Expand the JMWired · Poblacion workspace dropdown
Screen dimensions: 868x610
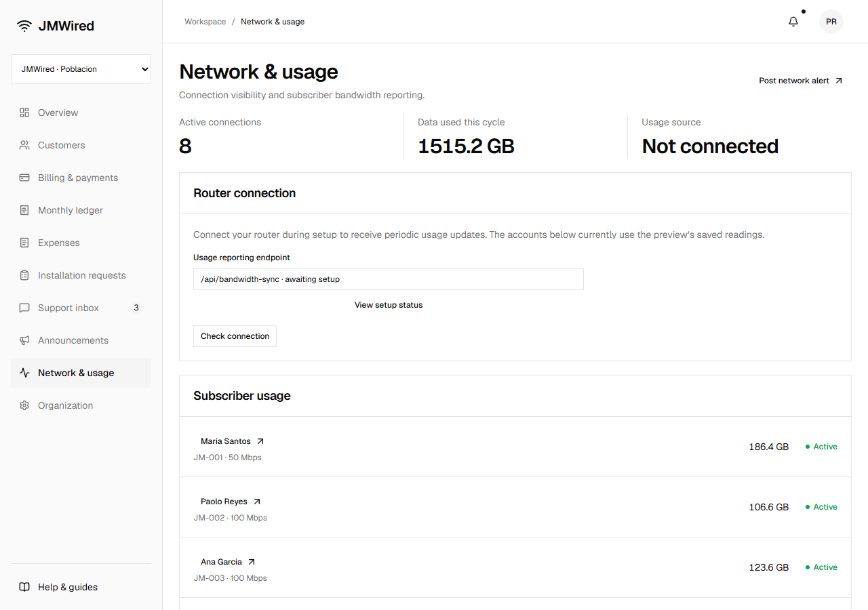point(81,69)
